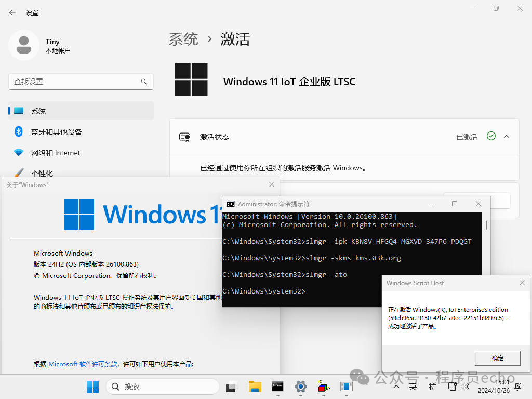Open 蓝牙和其他设备 settings page
The image size is (532, 399).
56,132
